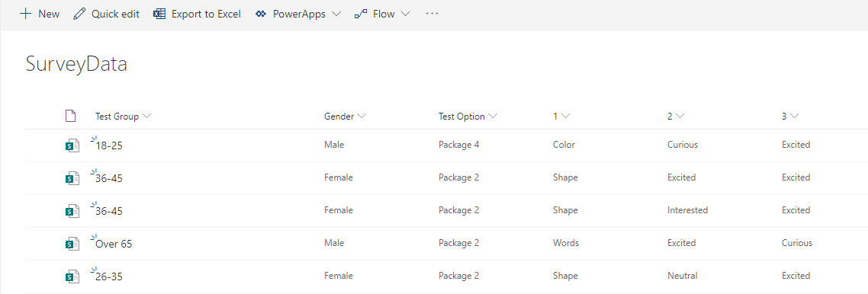Click the Male cell in Over 65 row
Image resolution: width=868 pixels, height=294 pixels.
(334, 243)
